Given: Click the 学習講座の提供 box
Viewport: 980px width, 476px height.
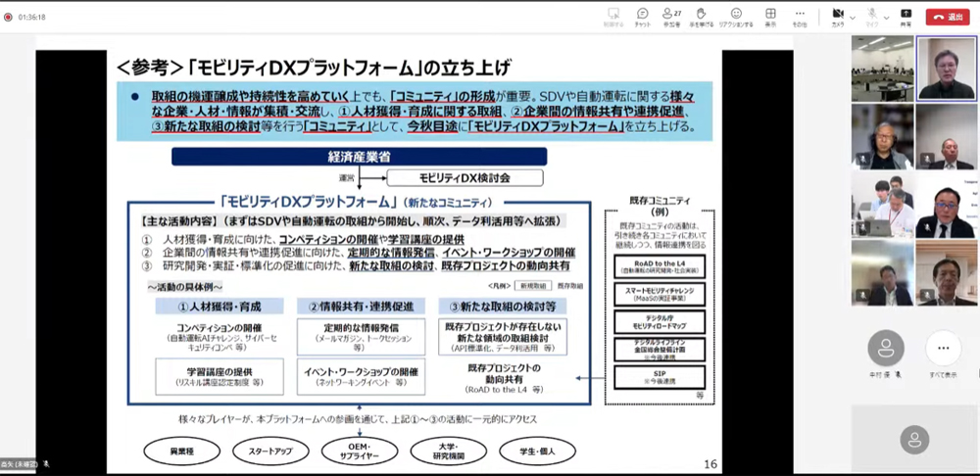Looking at the screenshot, I should coord(220,377).
